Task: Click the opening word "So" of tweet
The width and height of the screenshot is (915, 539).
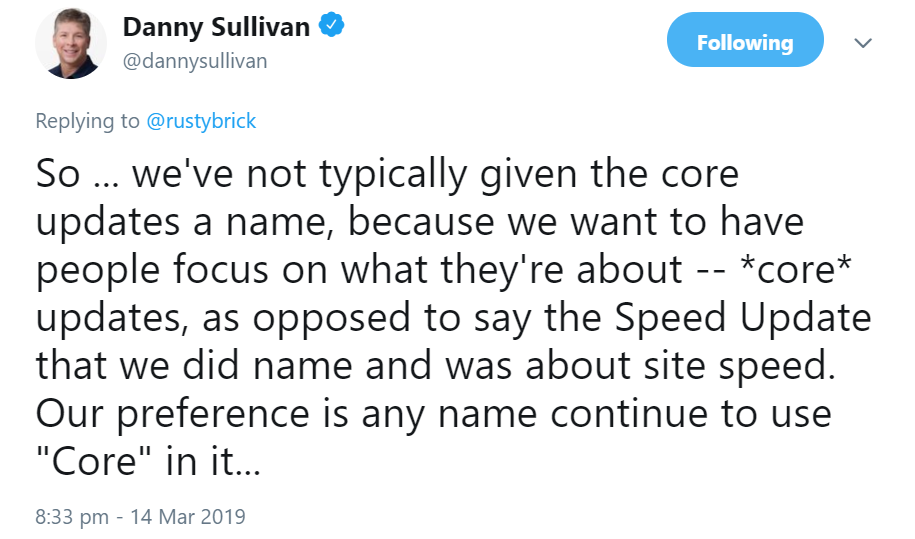Action: 58,174
